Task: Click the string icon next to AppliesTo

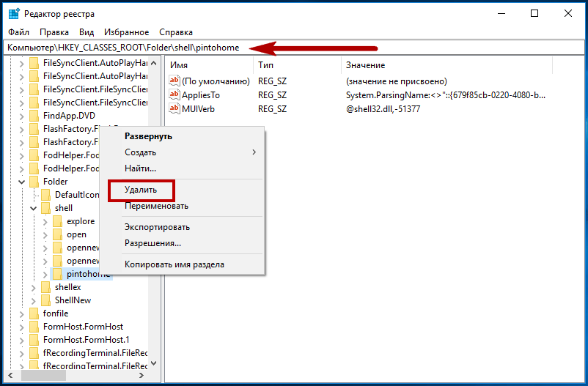Action: (x=174, y=94)
